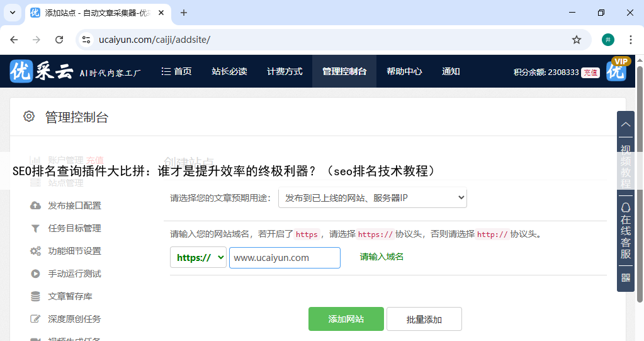Click the 文章暂存库 database icon
The height and width of the screenshot is (341, 644).
click(35, 296)
